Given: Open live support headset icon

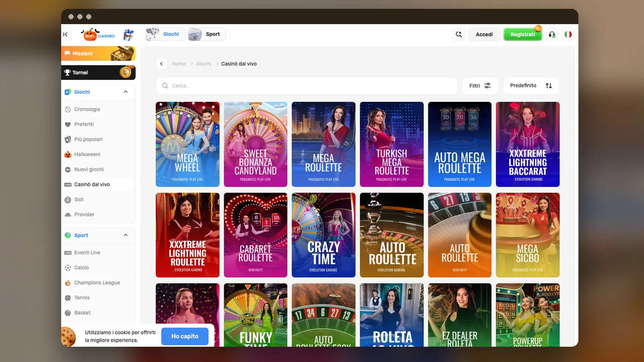Looking at the screenshot, I should 552,35.
